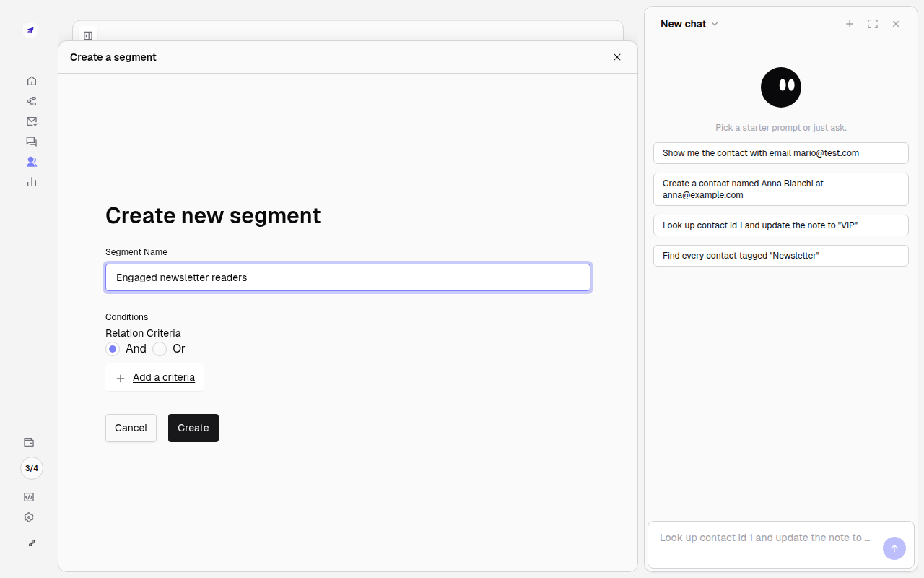
Task: Open the analytics bar-chart icon
Action: pyautogui.click(x=31, y=182)
